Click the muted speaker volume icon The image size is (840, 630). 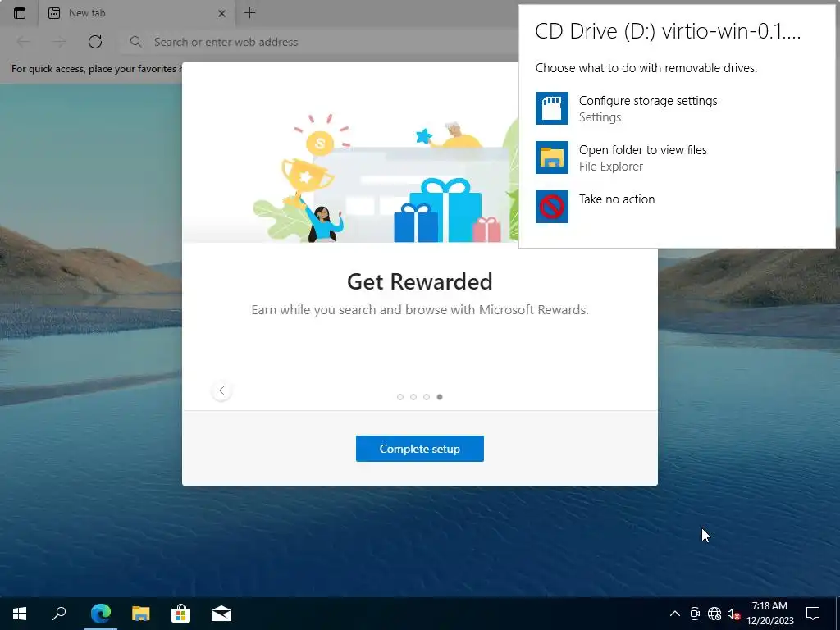point(733,614)
